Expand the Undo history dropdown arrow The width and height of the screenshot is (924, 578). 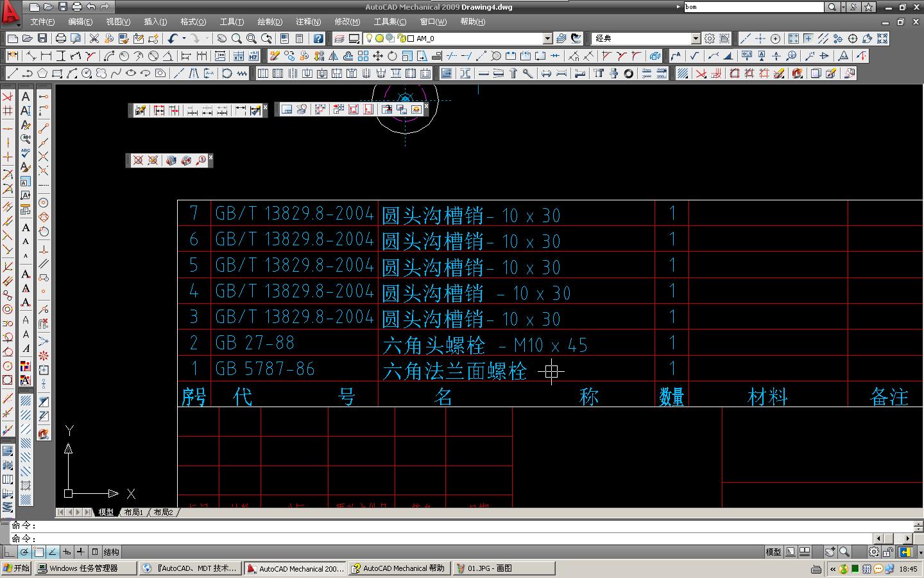click(184, 39)
